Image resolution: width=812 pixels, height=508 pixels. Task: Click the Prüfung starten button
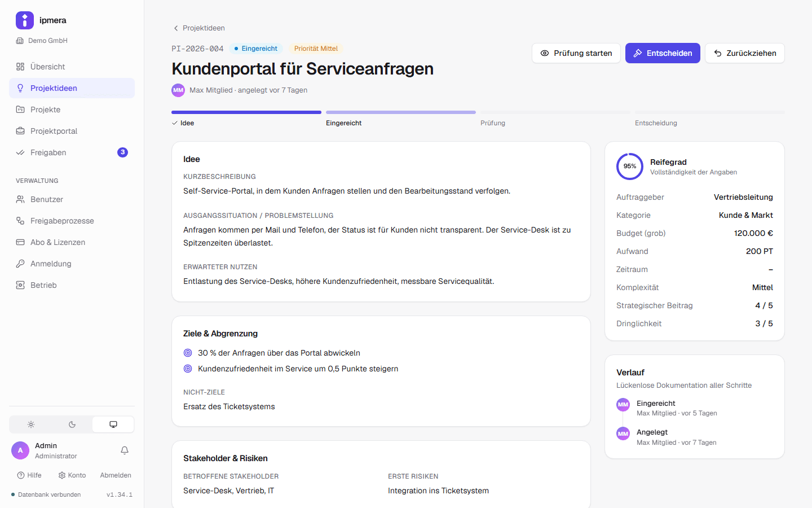(x=576, y=53)
